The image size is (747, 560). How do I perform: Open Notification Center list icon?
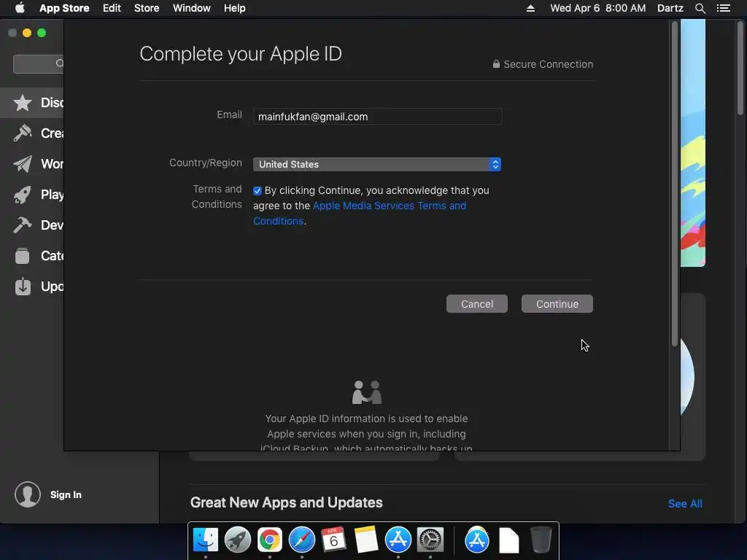(x=724, y=8)
